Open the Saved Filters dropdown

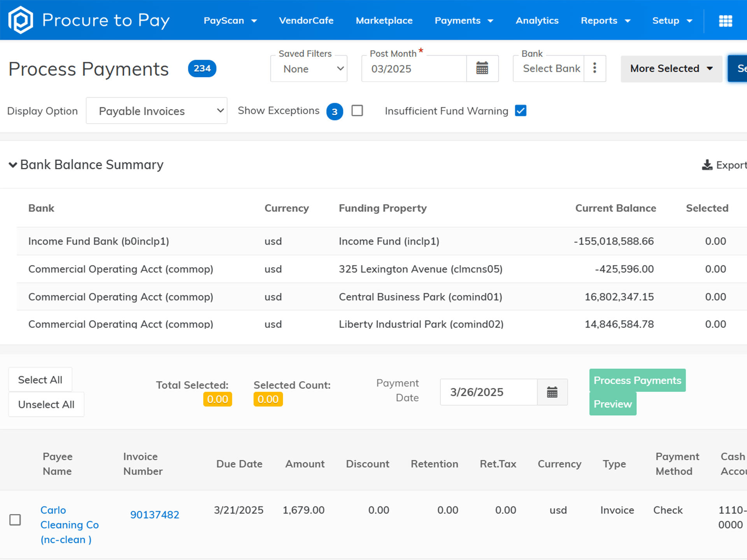coord(308,68)
